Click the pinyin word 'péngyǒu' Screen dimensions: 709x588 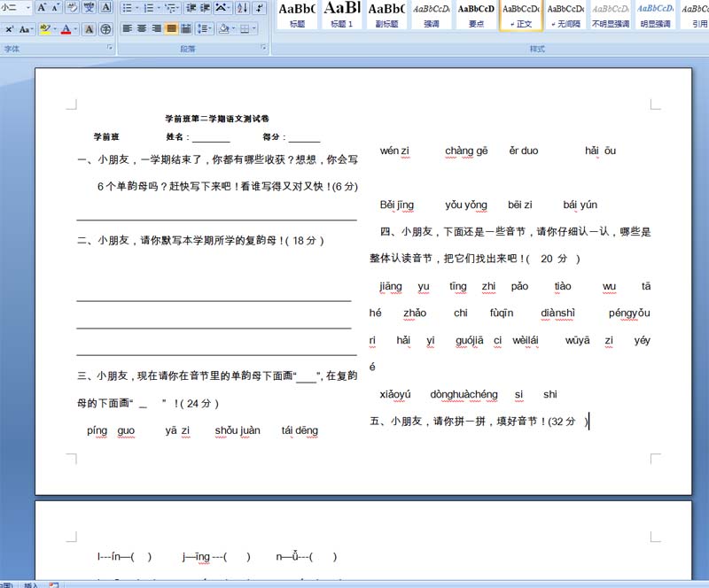[629, 313]
